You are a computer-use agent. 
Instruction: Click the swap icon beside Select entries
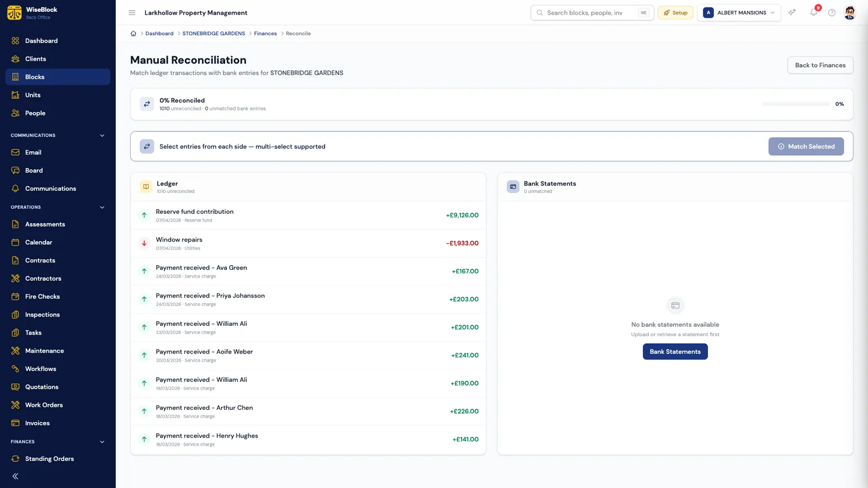tap(147, 146)
